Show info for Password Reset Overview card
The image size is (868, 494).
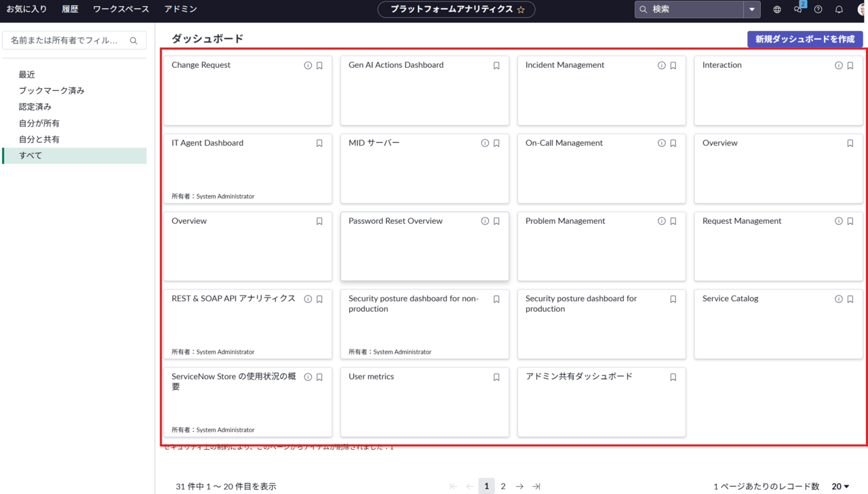click(485, 222)
